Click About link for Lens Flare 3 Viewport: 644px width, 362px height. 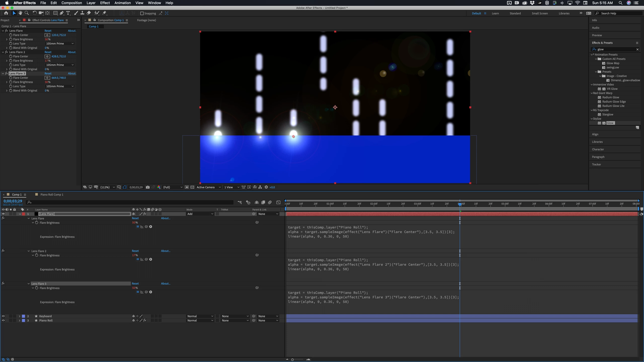[x=72, y=73]
